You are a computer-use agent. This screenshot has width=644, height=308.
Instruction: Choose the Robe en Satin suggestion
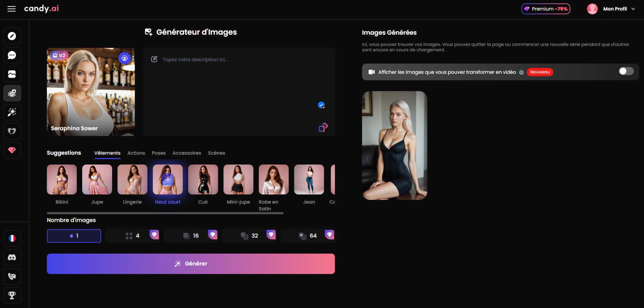point(274,179)
